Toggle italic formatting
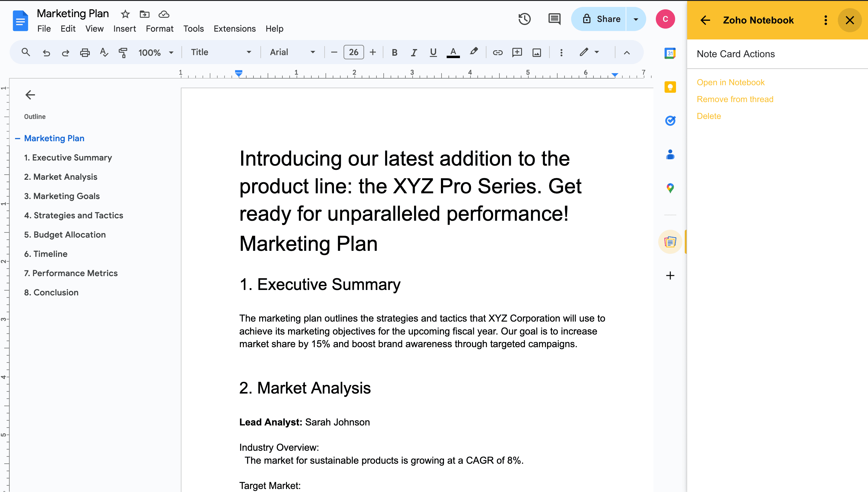Screen dimensions: 868x492 click(x=414, y=52)
